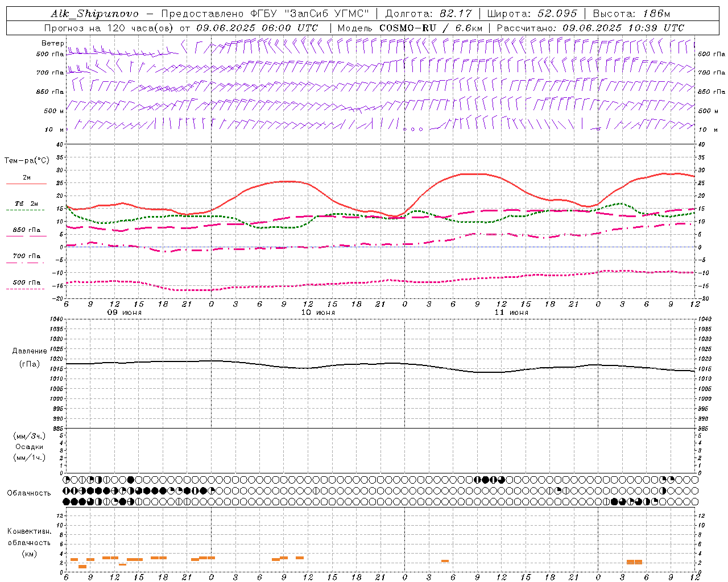Click the 500 м wind level label on left
The width and height of the screenshot is (728, 582).
pyautogui.click(x=53, y=111)
